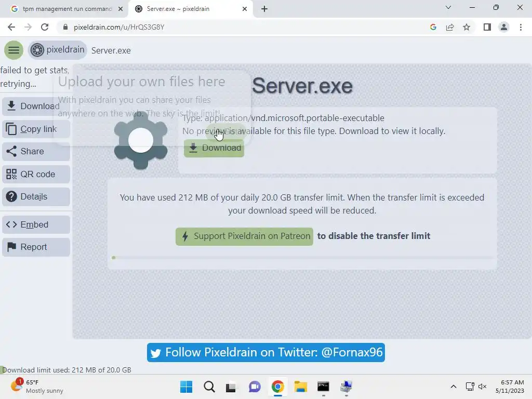
Task: Open the browser side panel
Action: [x=487, y=27]
